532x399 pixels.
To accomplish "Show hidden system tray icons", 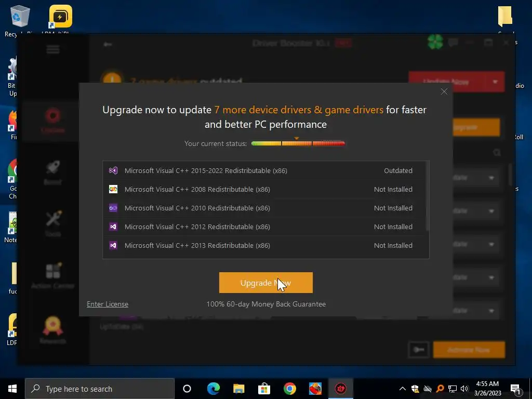I will [403, 389].
